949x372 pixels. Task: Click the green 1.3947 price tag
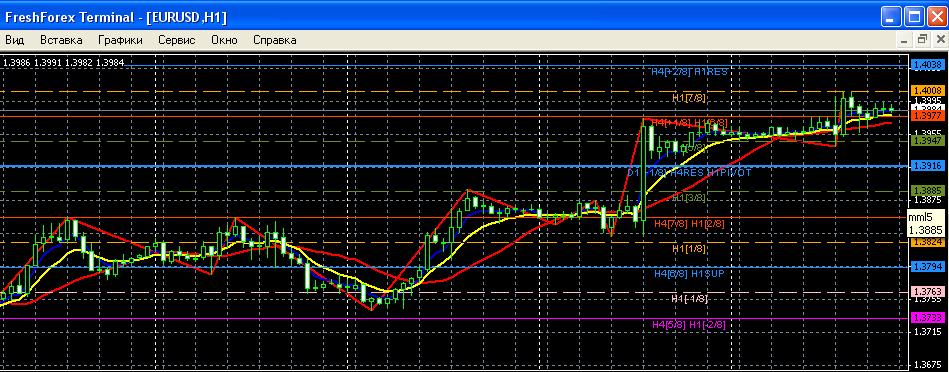tap(928, 140)
